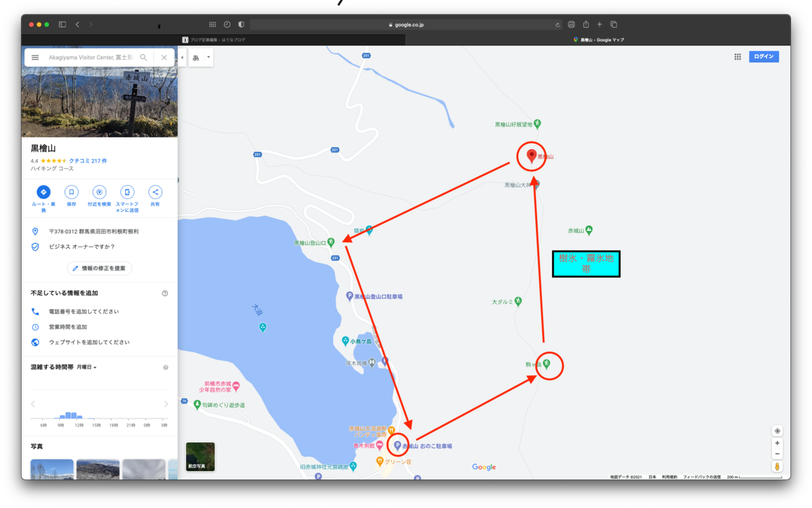
Task: Click the 駒ヶ岳 hiking marker
Action: [547, 364]
